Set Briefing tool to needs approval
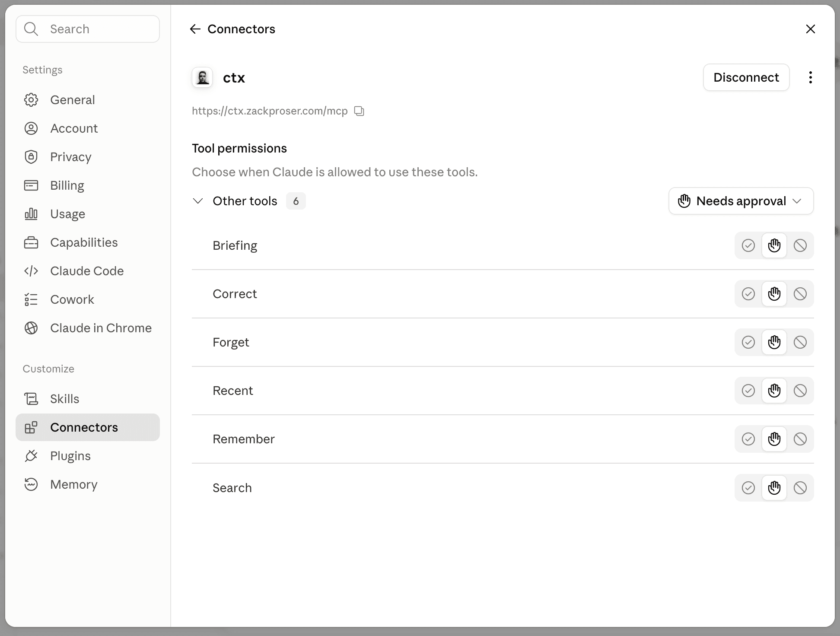840x636 pixels. point(774,245)
